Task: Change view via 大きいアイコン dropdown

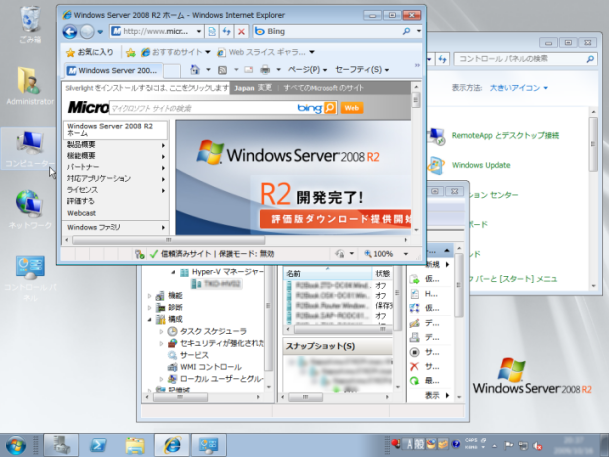Action: pyautogui.click(x=518, y=88)
